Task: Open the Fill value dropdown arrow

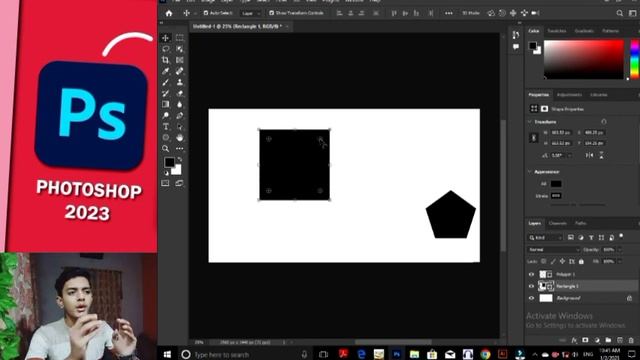Action: (x=620, y=261)
